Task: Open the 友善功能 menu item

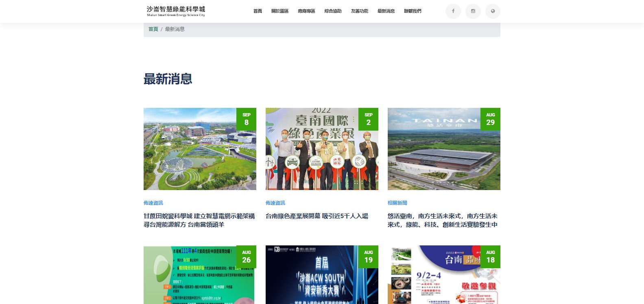Action: 359,11
